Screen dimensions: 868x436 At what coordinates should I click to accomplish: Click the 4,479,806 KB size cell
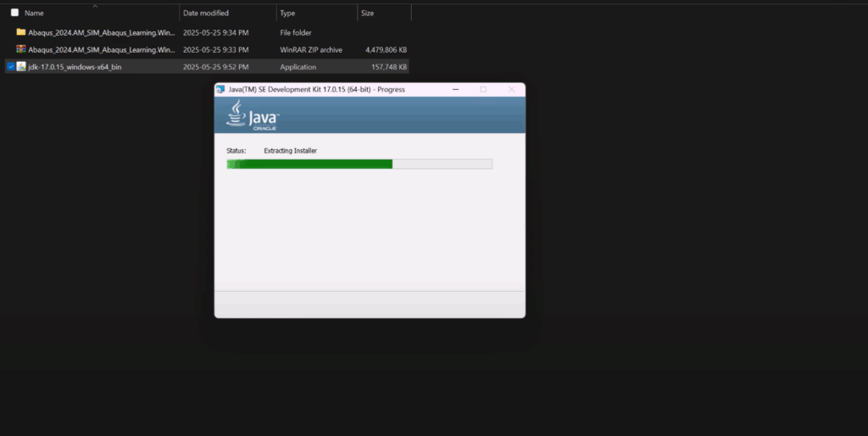tap(386, 50)
